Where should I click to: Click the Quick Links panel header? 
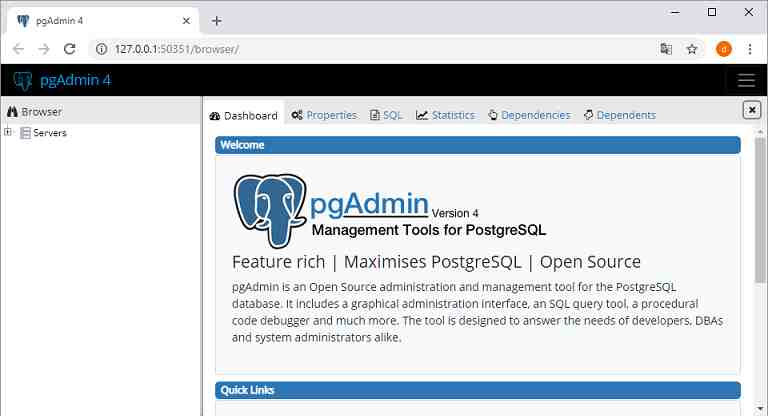(478, 390)
